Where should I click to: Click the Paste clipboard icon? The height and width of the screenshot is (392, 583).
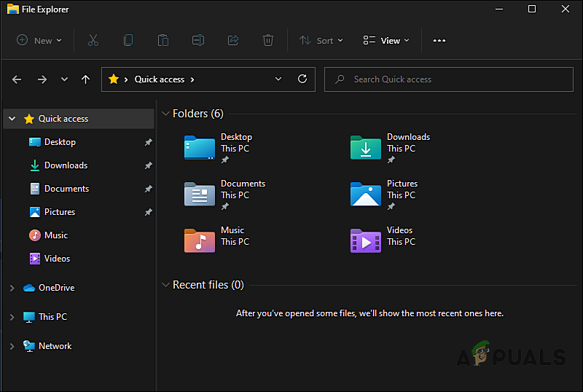[163, 40]
